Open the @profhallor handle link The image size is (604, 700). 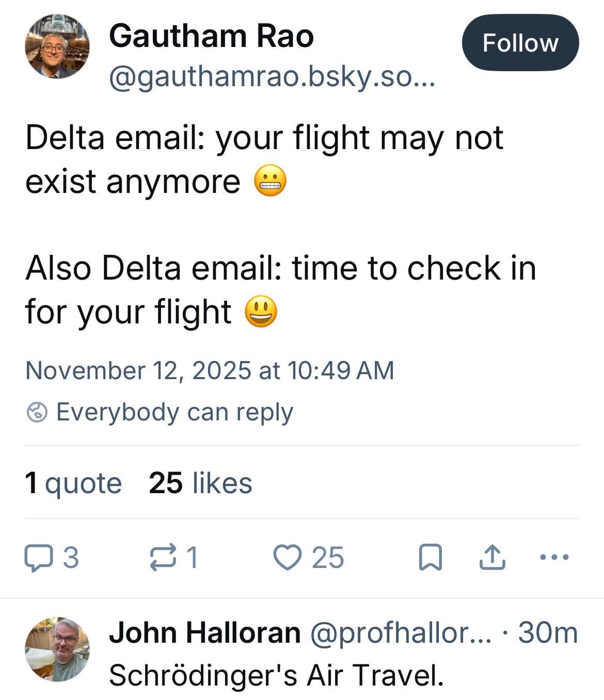(x=400, y=632)
